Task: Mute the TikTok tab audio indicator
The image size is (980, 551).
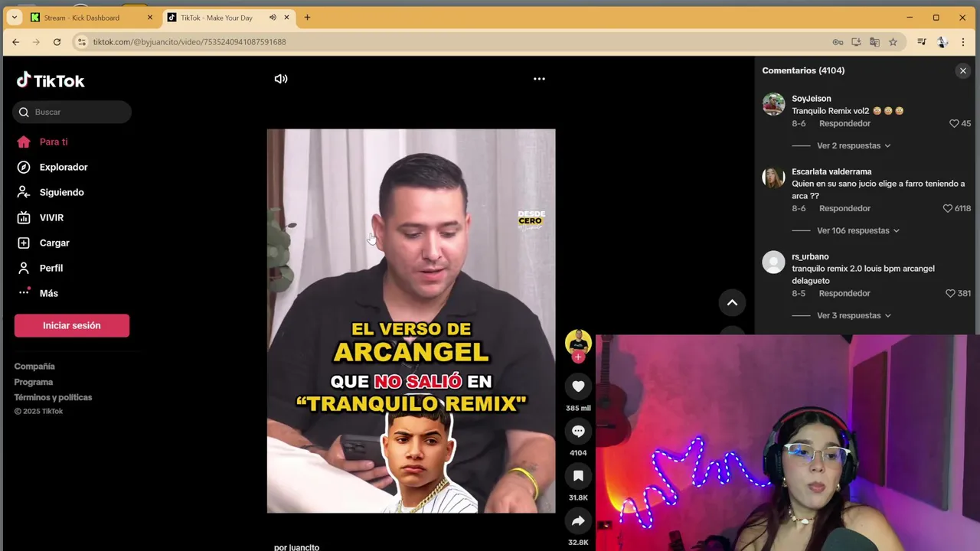Action: [273, 18]
